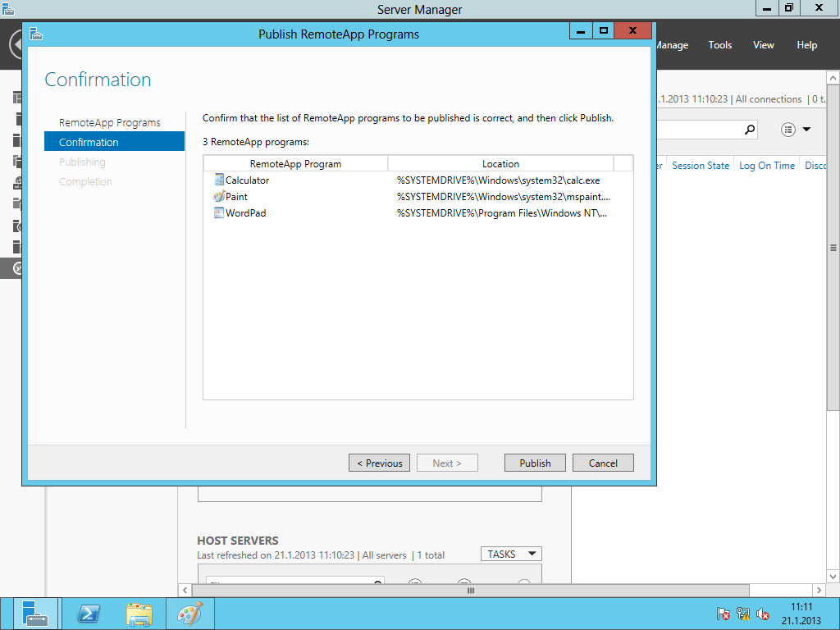Click the Paint icon on taskbar
The width and height of the screenshot is (840, 630).
click(189, 614)
